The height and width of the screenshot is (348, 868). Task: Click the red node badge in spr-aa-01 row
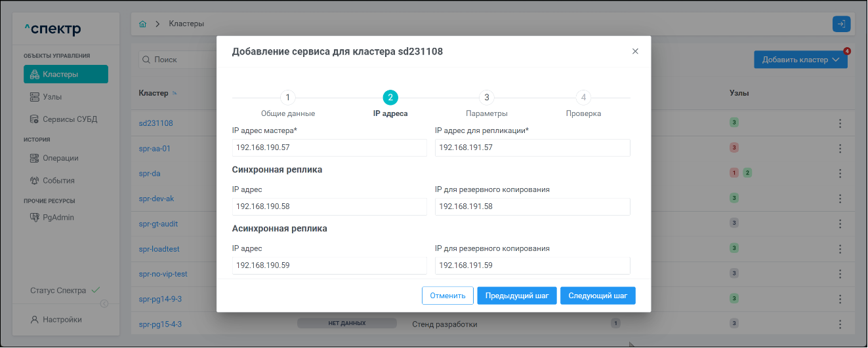[735, 147]
